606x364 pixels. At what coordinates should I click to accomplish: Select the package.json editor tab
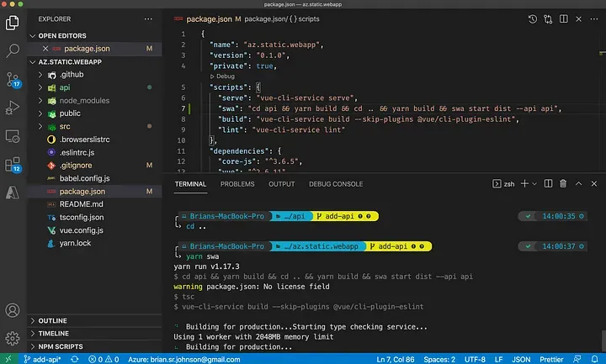(209, 18)
